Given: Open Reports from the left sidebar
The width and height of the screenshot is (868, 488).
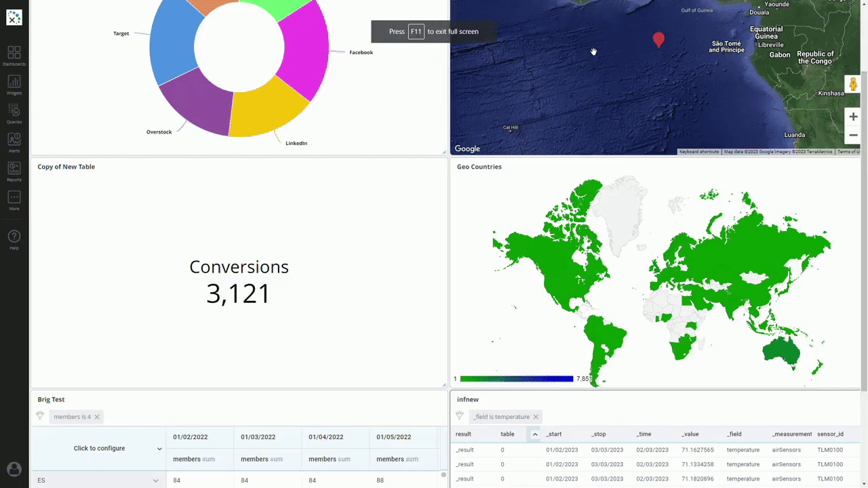Looking at the screenshot, I should pos(14,171).
